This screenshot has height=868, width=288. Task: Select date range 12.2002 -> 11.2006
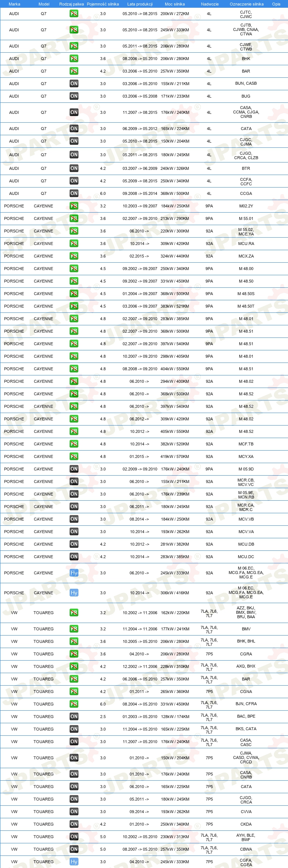[x=140, y=666]
